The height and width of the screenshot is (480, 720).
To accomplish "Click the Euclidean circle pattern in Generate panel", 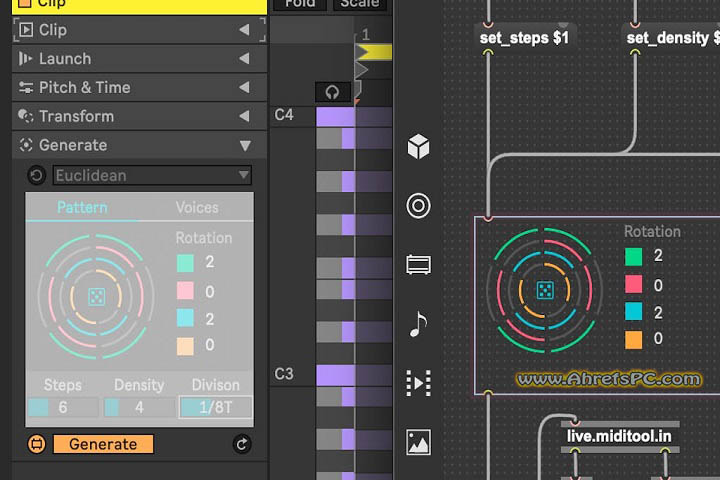I will tap(96, 297).
